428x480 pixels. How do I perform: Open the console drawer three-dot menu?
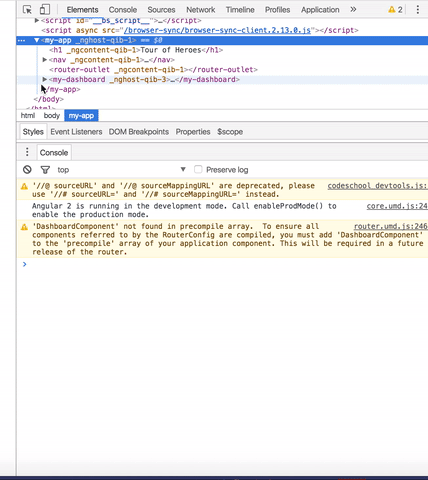(x=27, y=152)
